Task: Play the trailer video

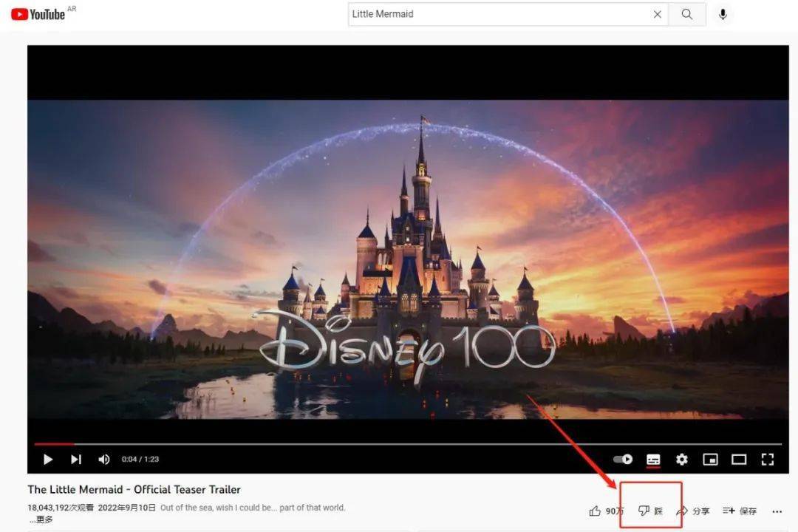Action: click(48, 460)
